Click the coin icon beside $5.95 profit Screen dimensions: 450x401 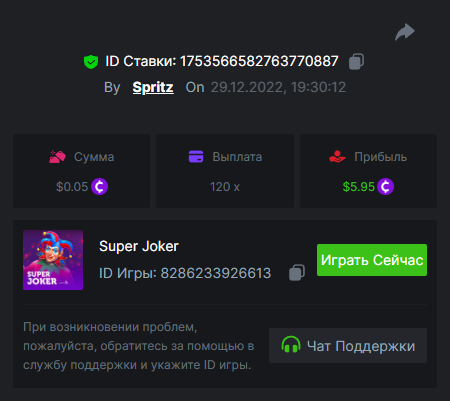pos(386,186)
